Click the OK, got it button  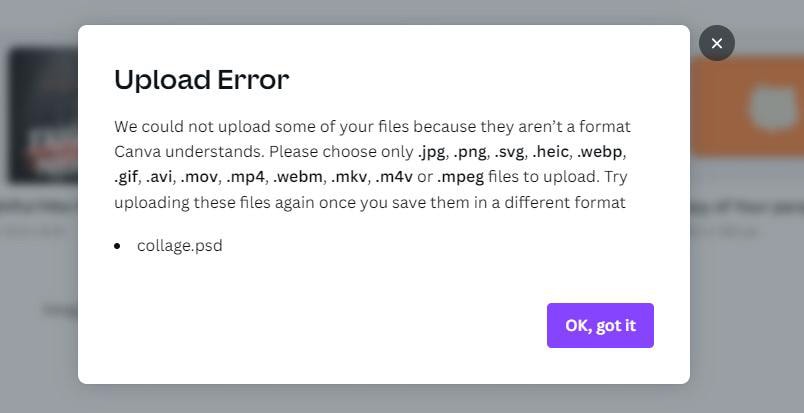tap(600, 325)
